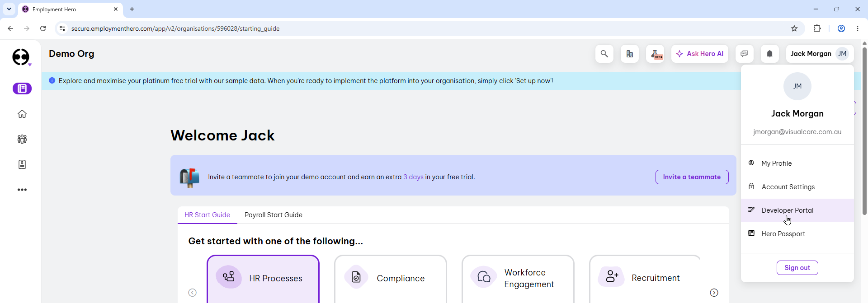Click the carousel previous arrow

(193, 293)
